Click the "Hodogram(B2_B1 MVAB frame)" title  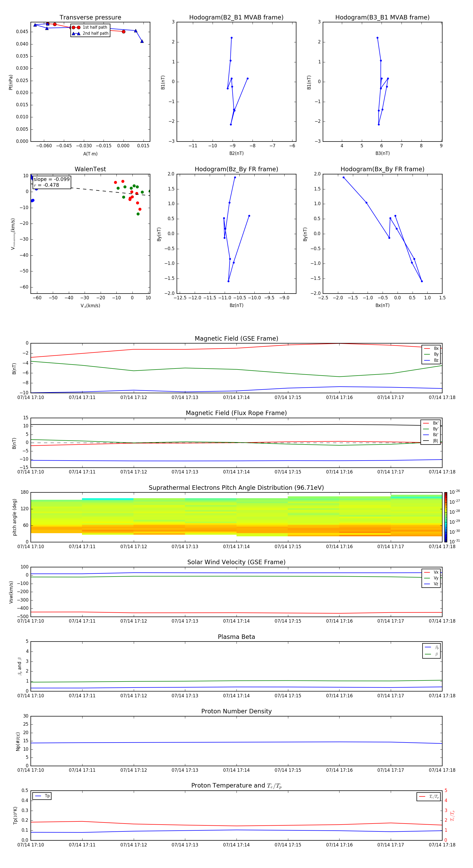click(236, 17)
